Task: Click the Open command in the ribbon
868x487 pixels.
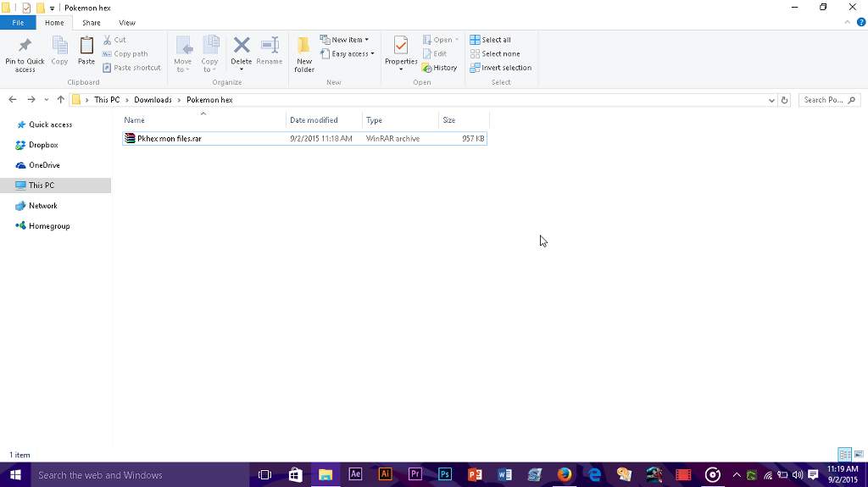Action: [441, 40]
